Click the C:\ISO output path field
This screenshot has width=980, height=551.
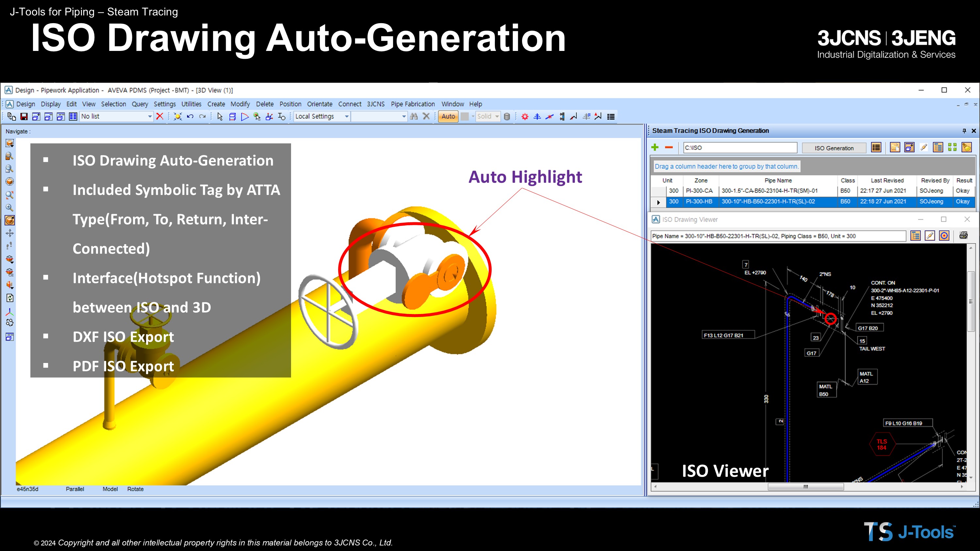[740, 148]
